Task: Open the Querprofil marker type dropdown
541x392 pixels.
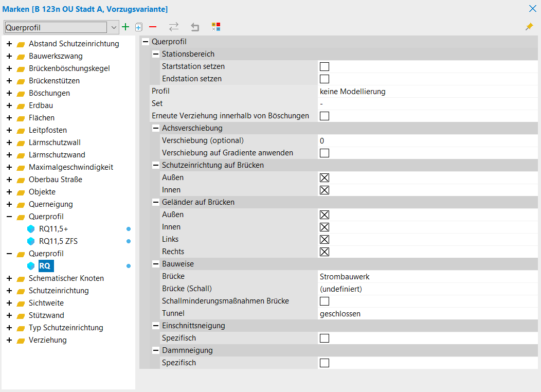Action: pos(114,28)
